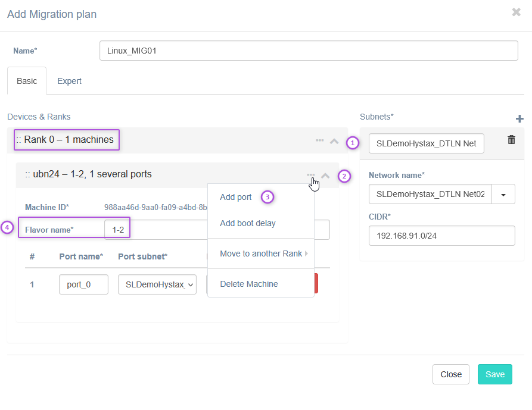Expand the Network name dropdown caret
The image size is (532, 410).
[x=503, y=194]
